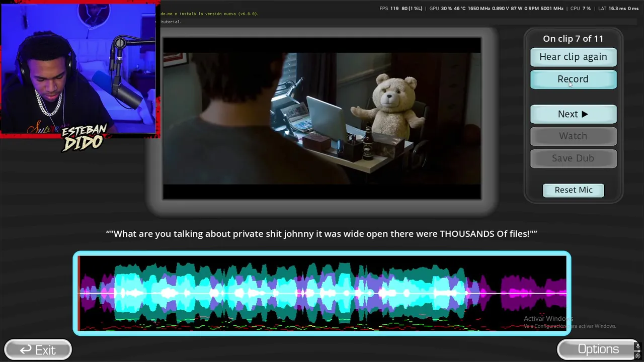Viewport: 644px width, 362px height.
Task: Click the subtitle line about THOUSANDS of files
Action: [321, 234]
